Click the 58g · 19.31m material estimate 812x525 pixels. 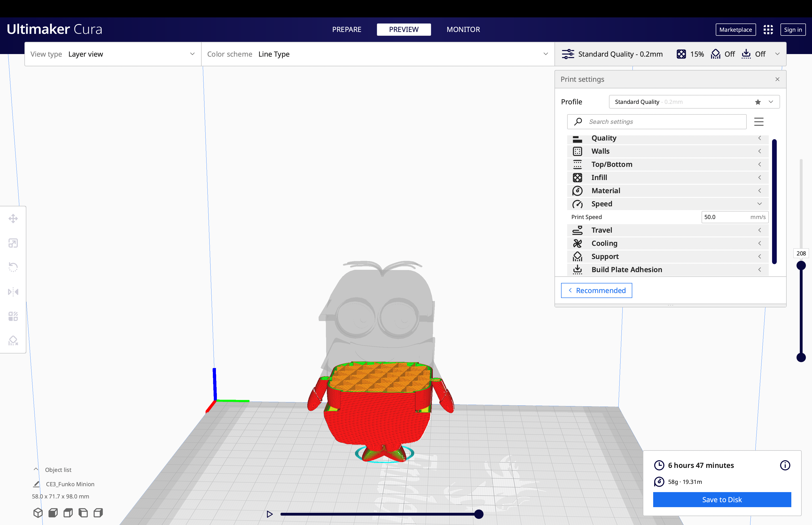point(685,482)
